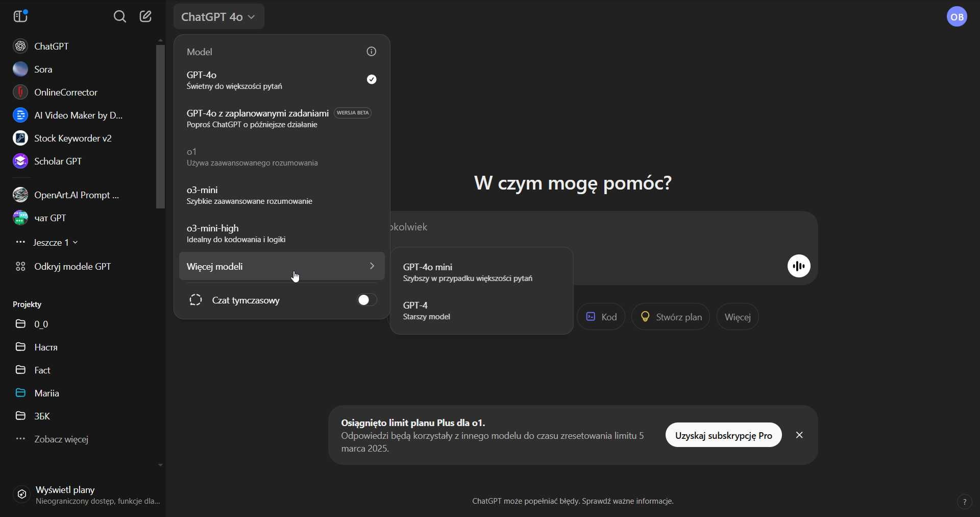Toggle Czat tymczasowy switch
The width and height of the screenshot is (980, 517).
pos(367,300)
